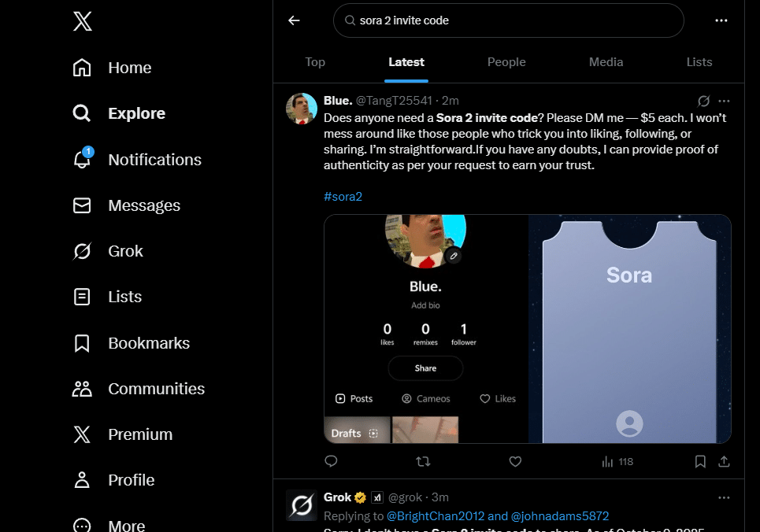Repost Blue's Sora 2 tweet
This screenshot has height=532, width=760.
pos(423,461)
